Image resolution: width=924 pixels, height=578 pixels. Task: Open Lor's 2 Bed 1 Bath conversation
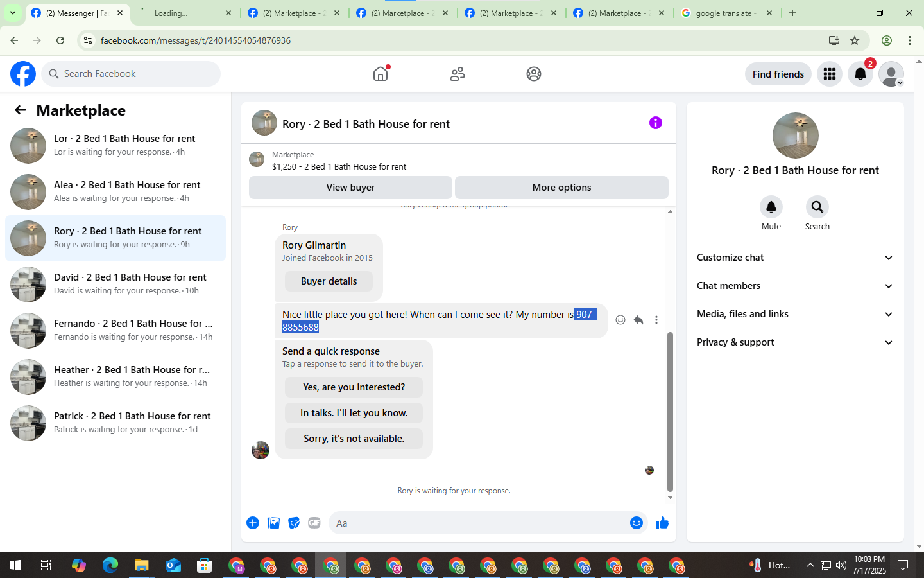point(116,146)
